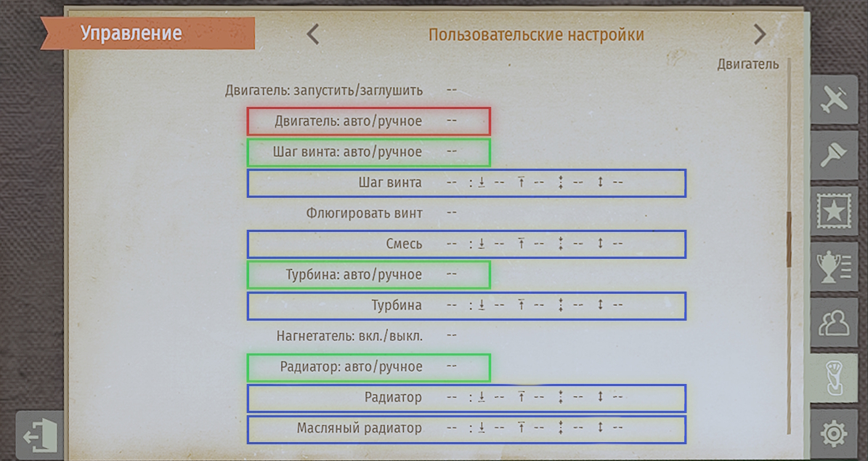Assign key for Двигатель: запустить/заглушить
The height and width of the screenshot is (461, 868).
coord(452,90)
